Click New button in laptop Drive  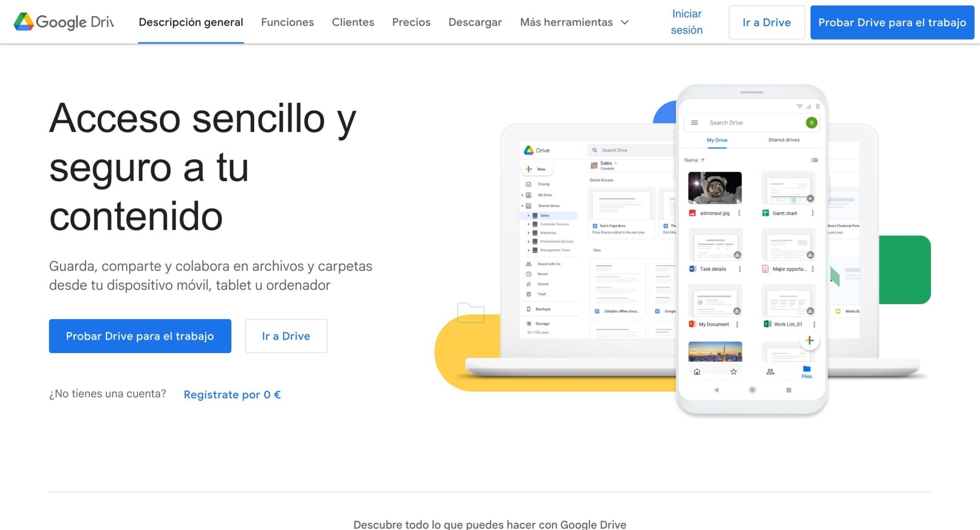pyautogui.click(x=537, y=169)
